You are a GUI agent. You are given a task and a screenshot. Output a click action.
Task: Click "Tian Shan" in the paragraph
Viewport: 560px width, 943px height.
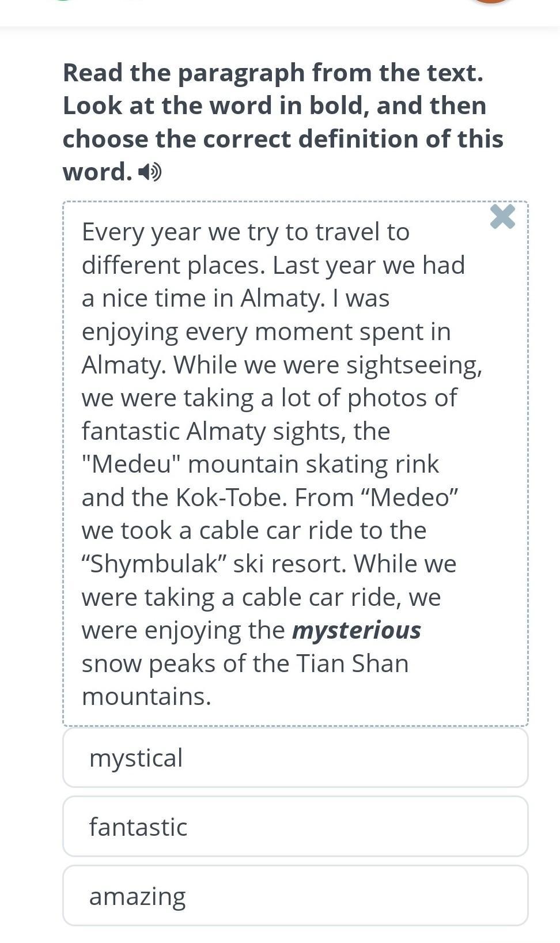[352, 663]
